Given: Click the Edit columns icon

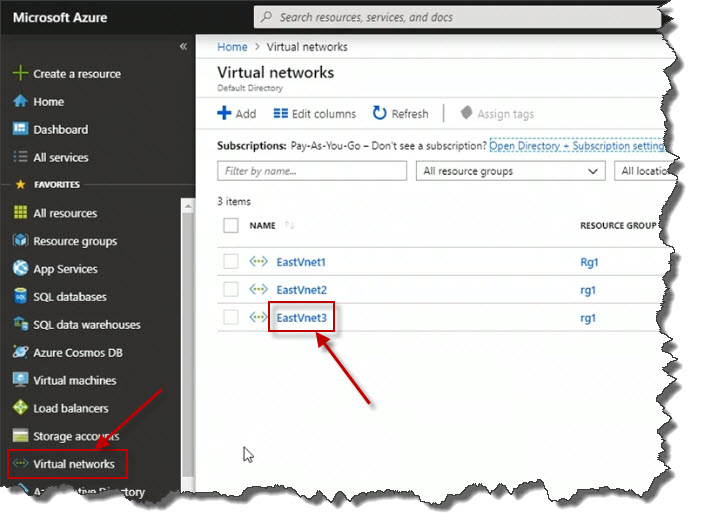Looking at the screenshot, I should pyautogui.click(x=280, y=114).
